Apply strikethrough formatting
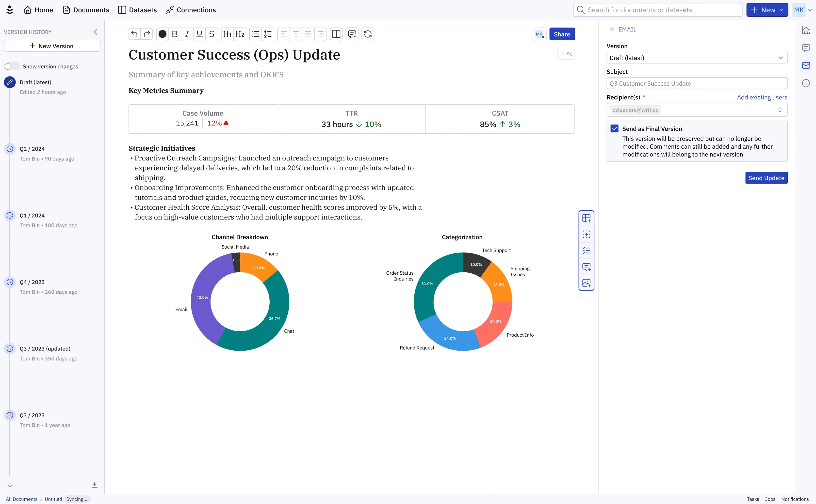 click(212, 34)
